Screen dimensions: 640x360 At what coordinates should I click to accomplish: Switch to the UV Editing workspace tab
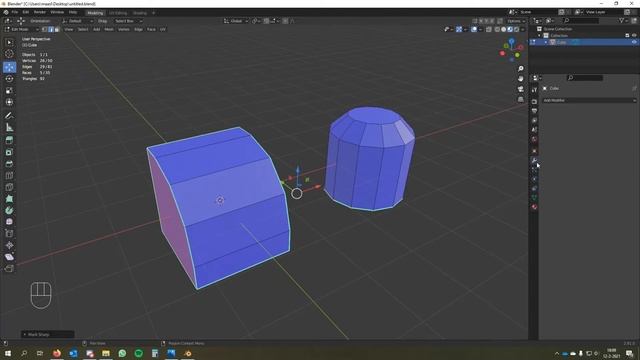pos(118,13)
